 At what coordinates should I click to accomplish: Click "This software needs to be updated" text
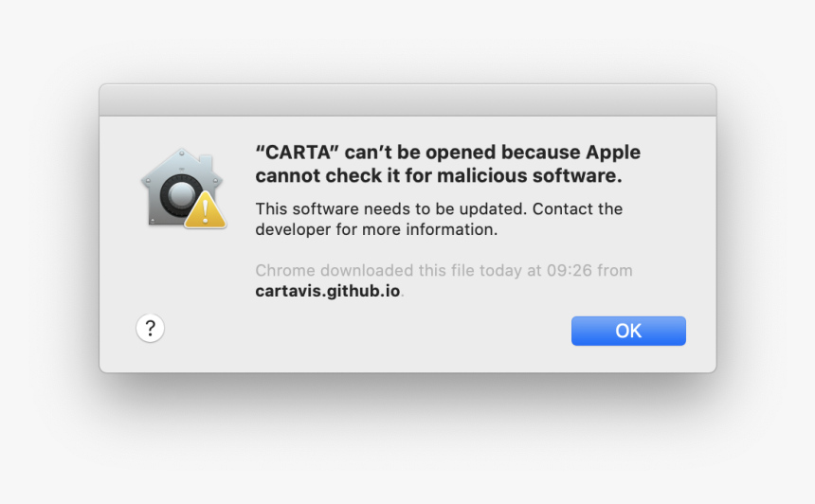pyautogui.click(x=390, y=208)
